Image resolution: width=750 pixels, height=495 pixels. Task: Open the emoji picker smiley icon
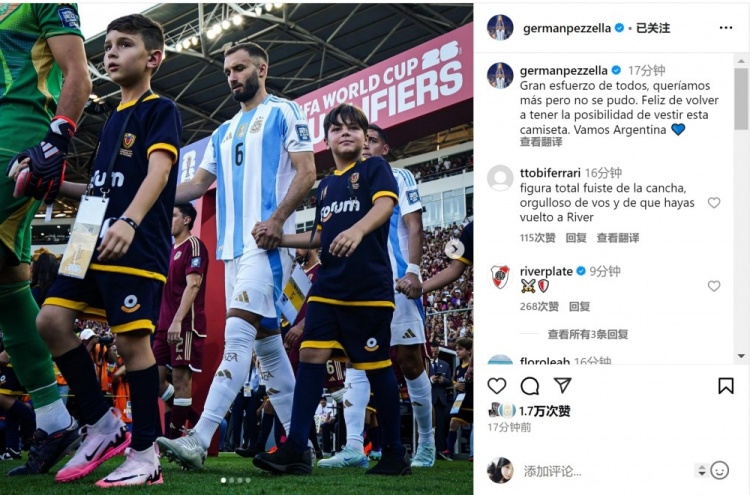click(719, 471)
